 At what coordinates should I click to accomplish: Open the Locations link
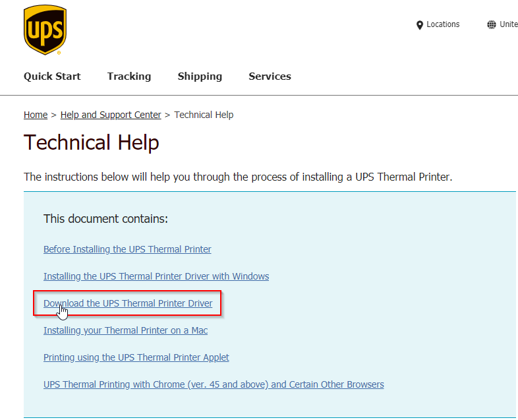pyautogui.click(x=443, y=24)
